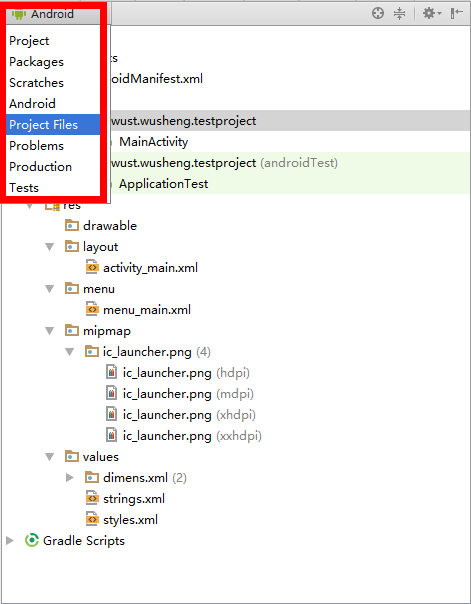Collapse the ic_launcher.png (4) group arrow
This screenshot has width=471, height=604.
[x=70, y=352]
